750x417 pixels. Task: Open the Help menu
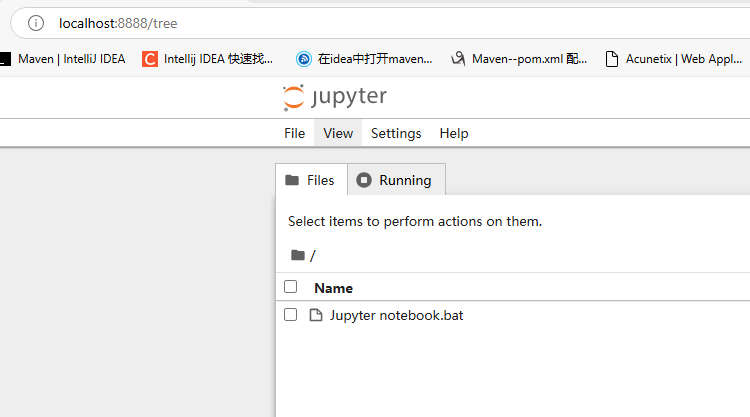(454, 133)
